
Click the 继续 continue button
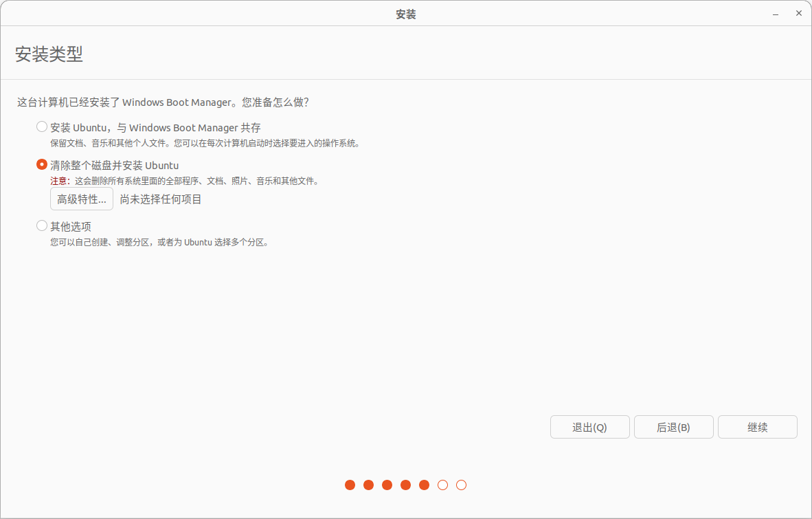(758, 427)
